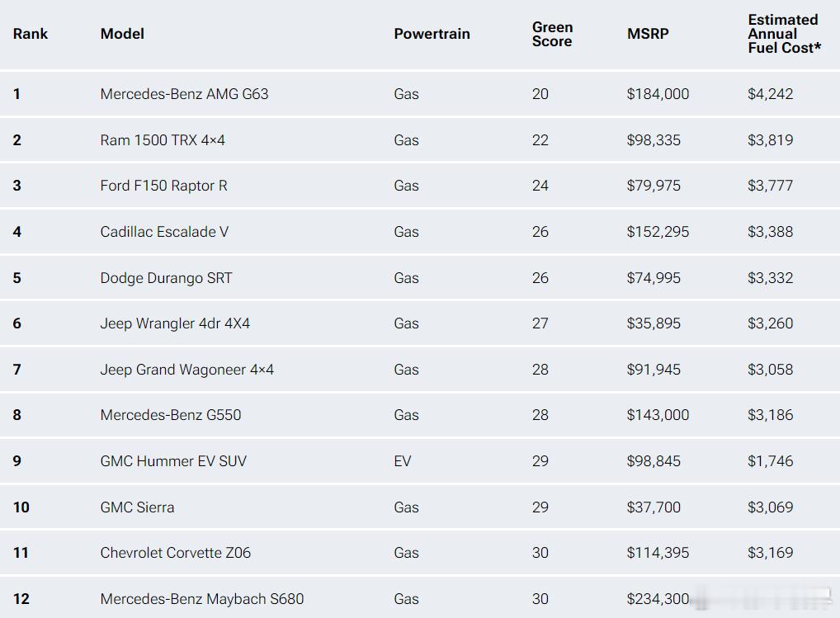Click the Cadillac Escalade V model name
Image resolution: width=840 pixels, height=618 pixels.
click(164, 232)
